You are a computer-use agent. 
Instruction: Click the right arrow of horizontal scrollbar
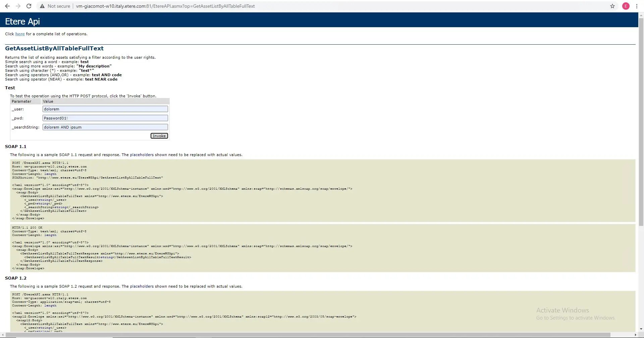[636, 335]
